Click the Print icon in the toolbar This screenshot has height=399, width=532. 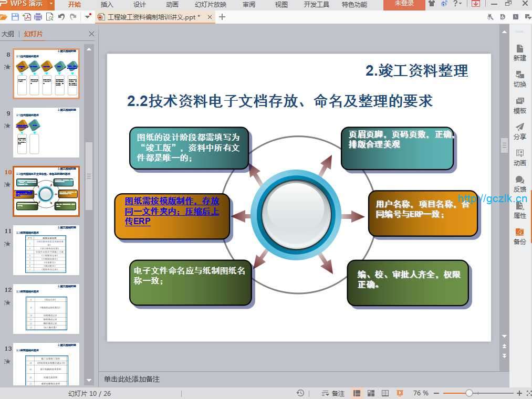[x=38, y=17]
